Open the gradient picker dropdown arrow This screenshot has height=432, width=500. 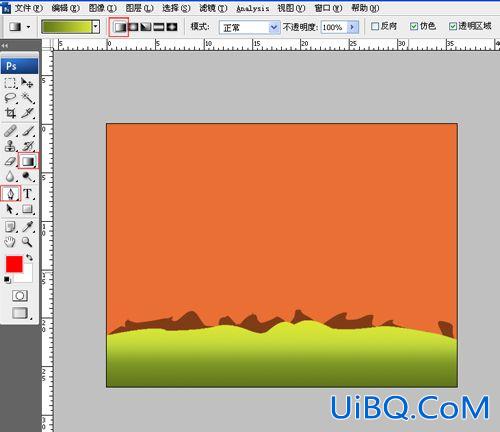(x=96, y=27)
